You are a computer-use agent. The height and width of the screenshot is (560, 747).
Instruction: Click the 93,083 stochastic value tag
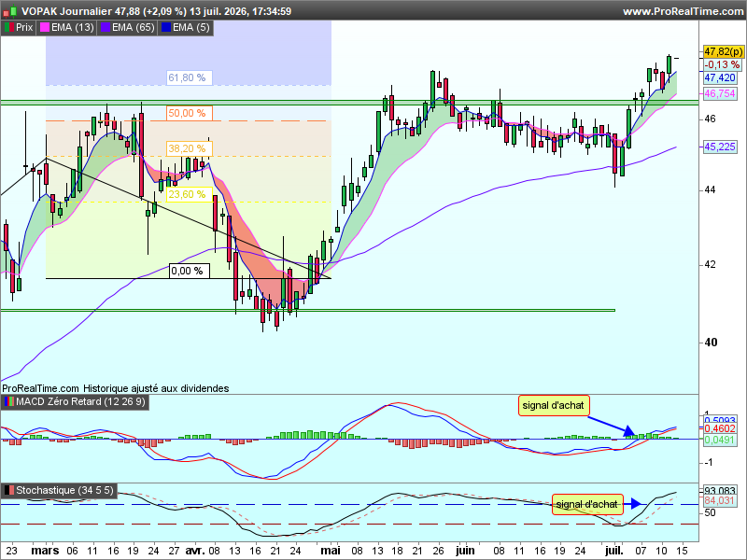click(x=720, y=491)
